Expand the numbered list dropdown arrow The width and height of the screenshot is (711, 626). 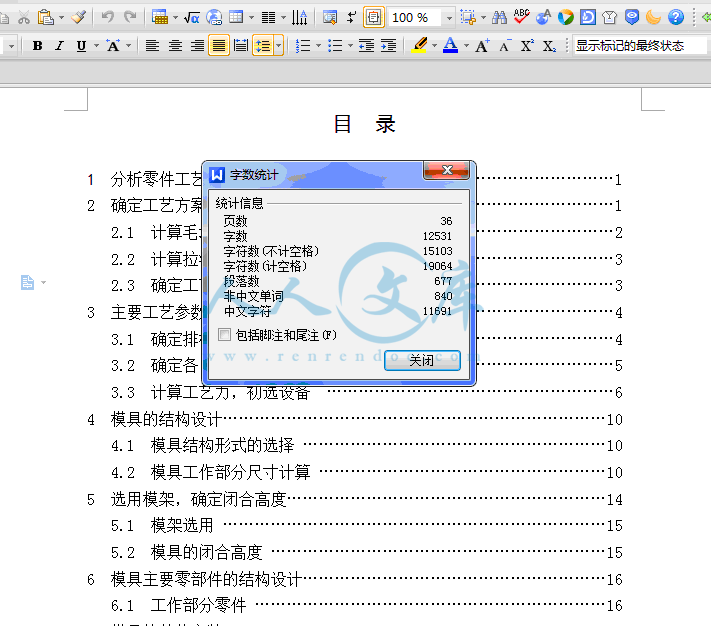(x=318, y=46)
